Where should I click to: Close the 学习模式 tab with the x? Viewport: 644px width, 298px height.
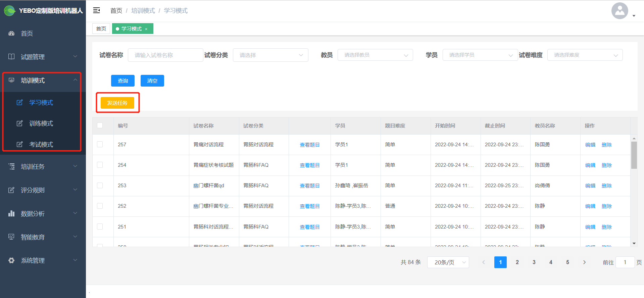pos(146,29)
